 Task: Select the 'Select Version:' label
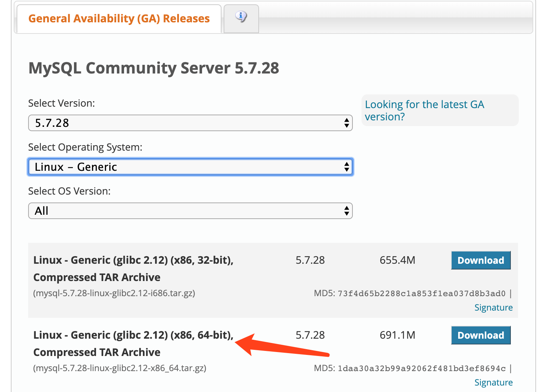pos(62,103)
